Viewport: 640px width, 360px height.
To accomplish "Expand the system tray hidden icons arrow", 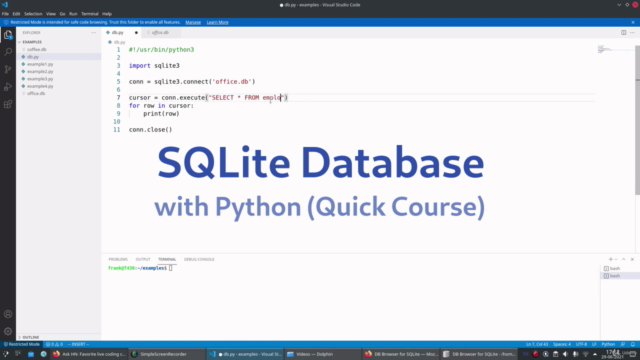I will pos(595,354).
